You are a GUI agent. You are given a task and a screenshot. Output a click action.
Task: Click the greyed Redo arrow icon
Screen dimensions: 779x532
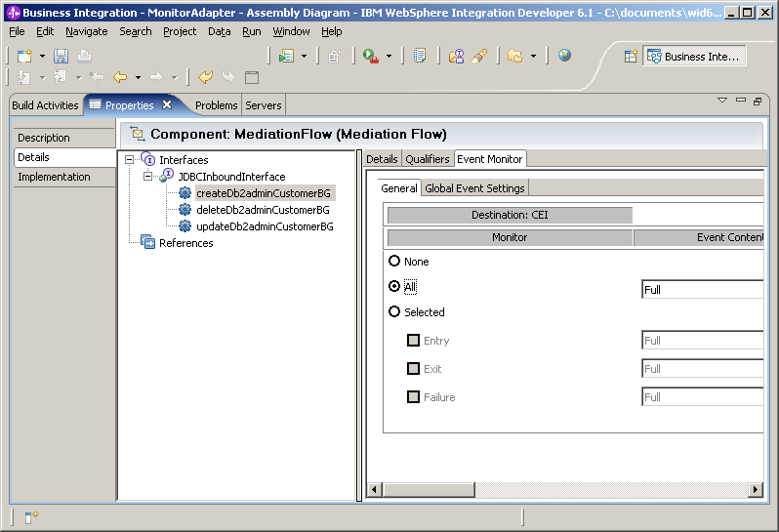[228, 77]
